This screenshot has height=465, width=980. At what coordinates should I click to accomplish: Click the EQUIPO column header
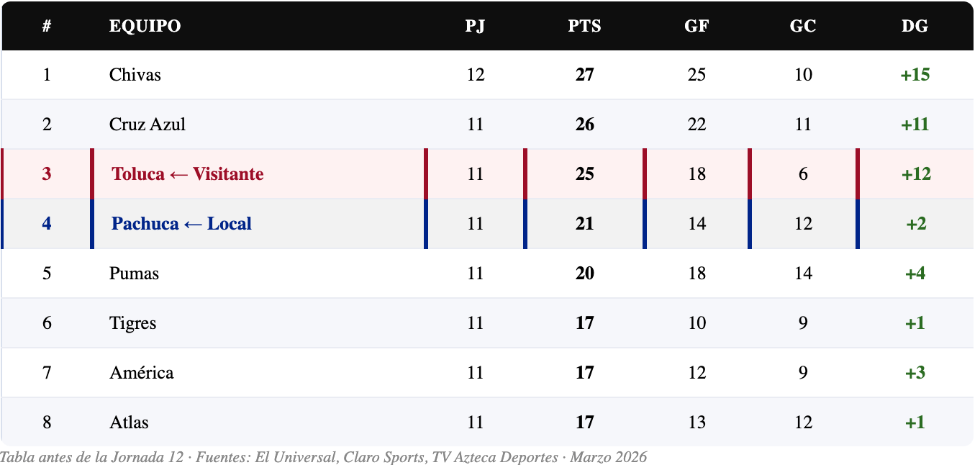(145, 27)
